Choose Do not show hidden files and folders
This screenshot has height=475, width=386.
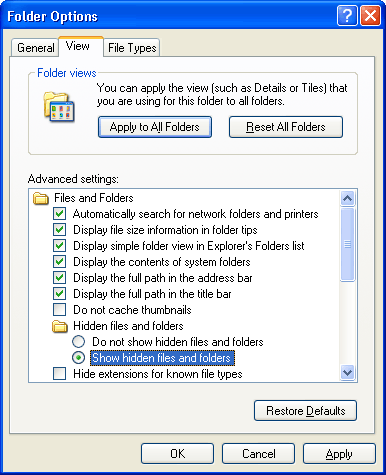78,342
